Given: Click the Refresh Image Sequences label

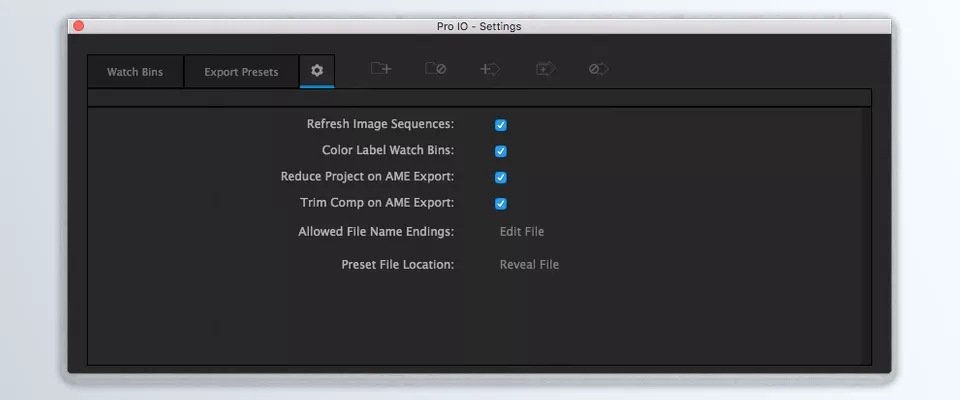Looking at the screenshot, I should 380,124.
